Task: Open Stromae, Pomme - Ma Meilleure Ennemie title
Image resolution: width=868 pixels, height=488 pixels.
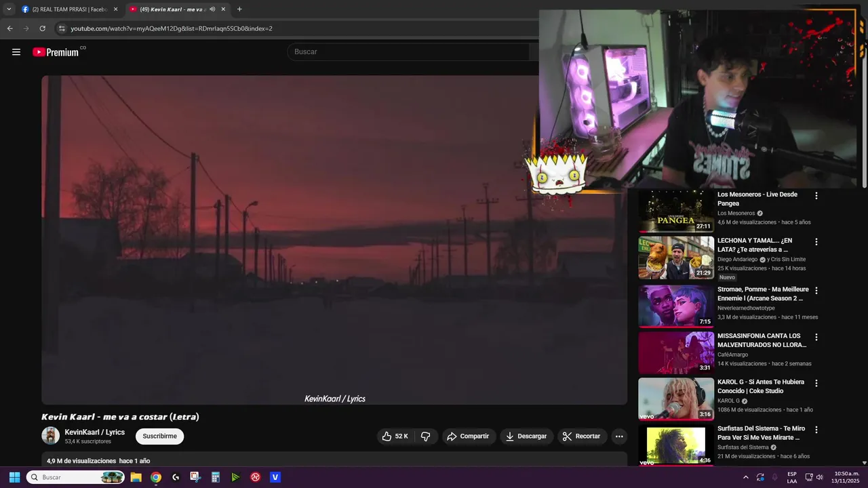Action: (763, 294)
